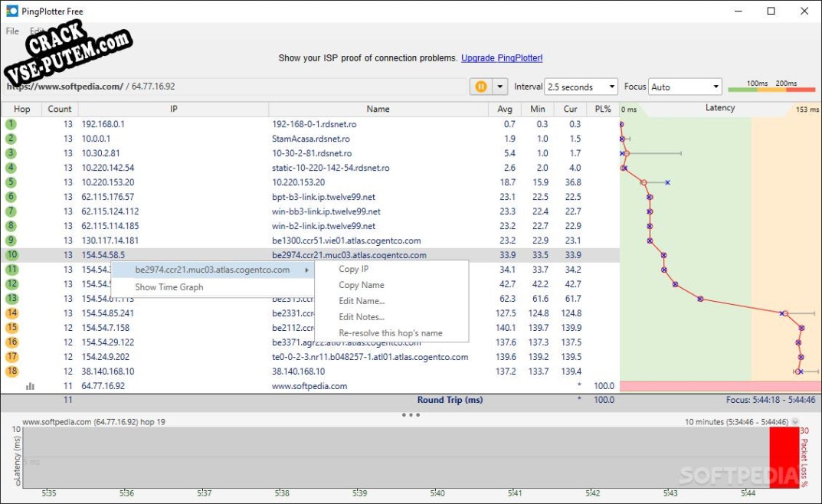Screen dimensions: 822x504
Task: Click the hop 18 orange number badge
Action: point(11,371)
